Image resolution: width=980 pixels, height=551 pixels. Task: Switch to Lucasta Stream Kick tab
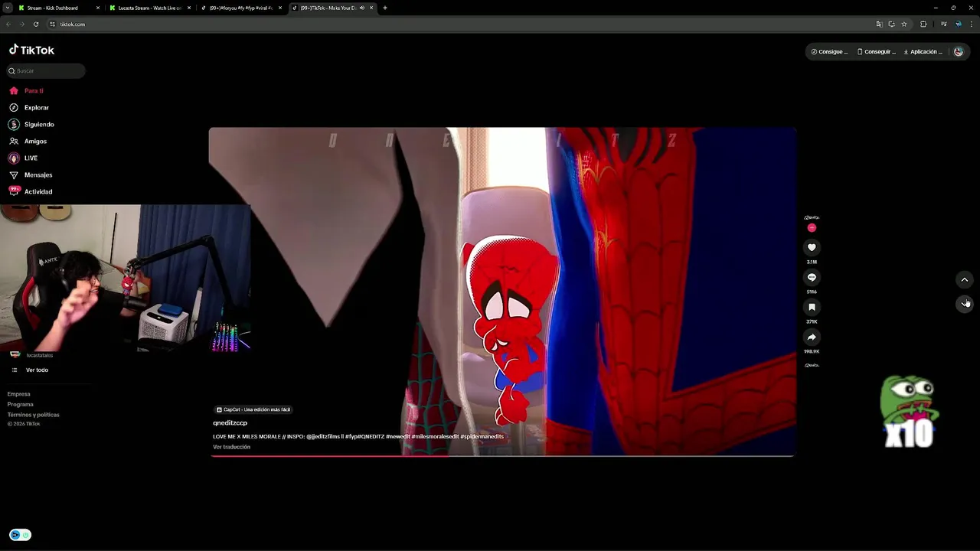[x=149, y=8]
